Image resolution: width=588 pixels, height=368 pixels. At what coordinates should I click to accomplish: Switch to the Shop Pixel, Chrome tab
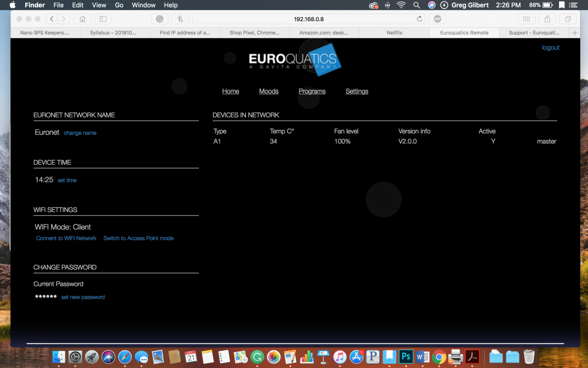(x=254, y=33)
